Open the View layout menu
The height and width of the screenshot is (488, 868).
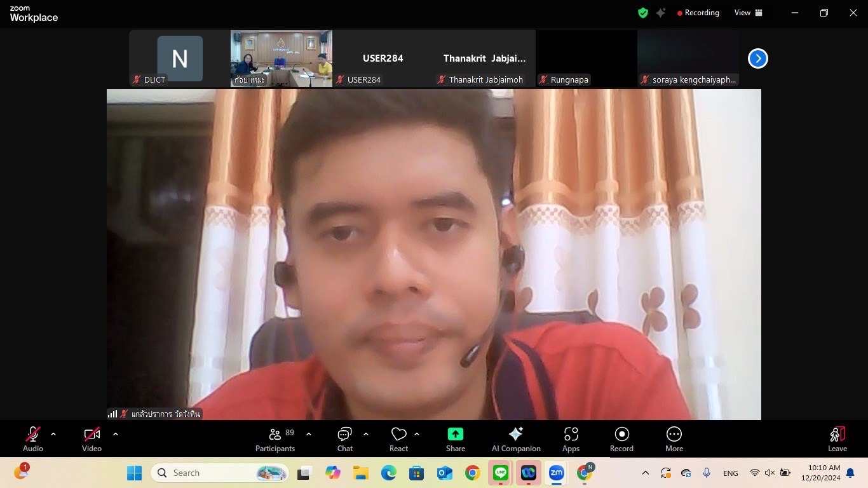(748, 13)
